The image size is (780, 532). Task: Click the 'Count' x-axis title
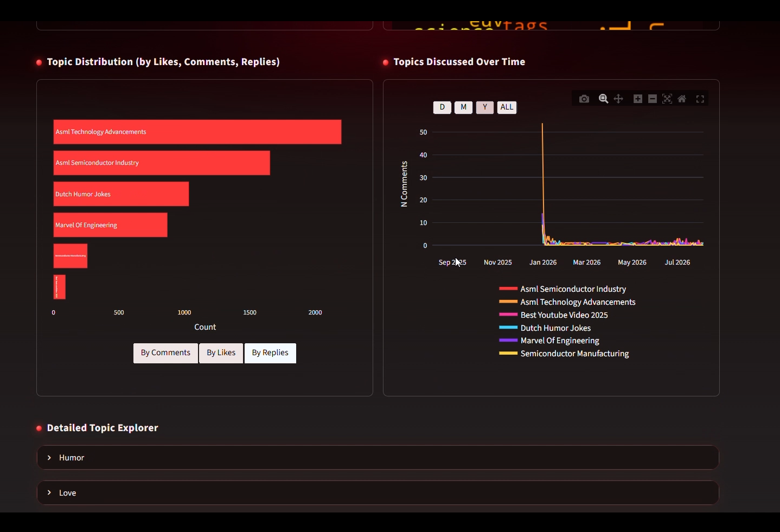(x=205, y=328)
